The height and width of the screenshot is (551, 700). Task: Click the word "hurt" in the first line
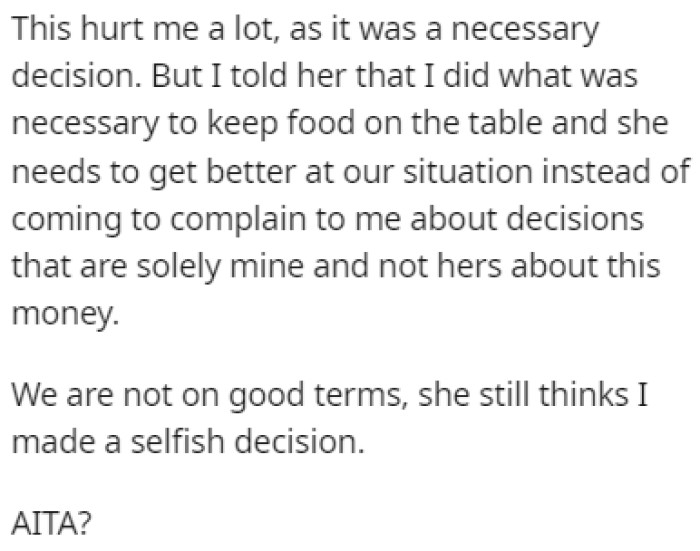pyautogui.click(x=114, y=32)
